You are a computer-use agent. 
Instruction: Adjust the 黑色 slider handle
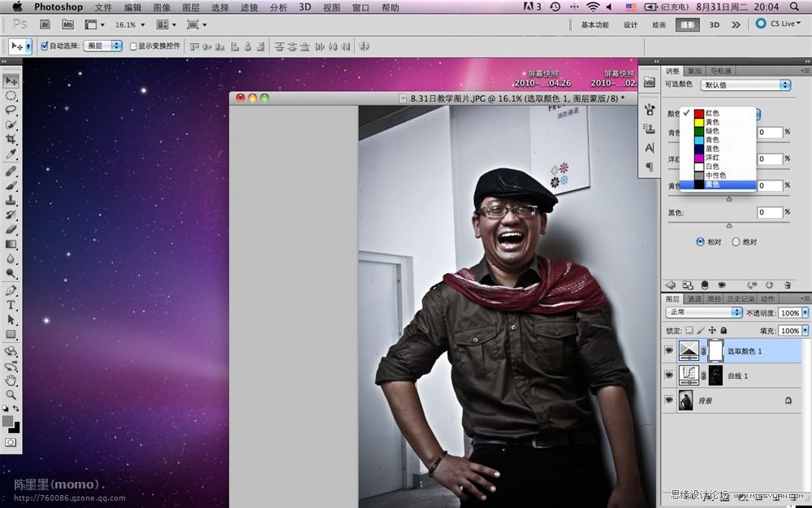[729, 225]
